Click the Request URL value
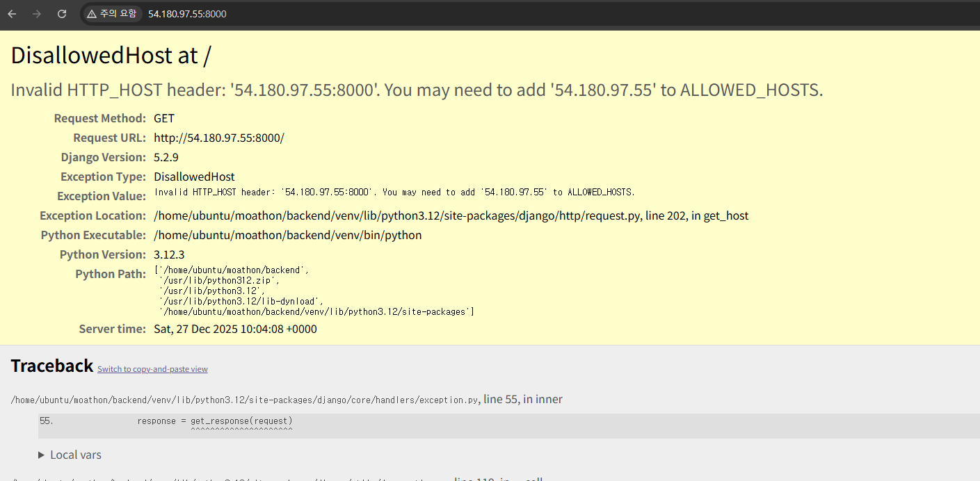 click(x=218, y=138)
